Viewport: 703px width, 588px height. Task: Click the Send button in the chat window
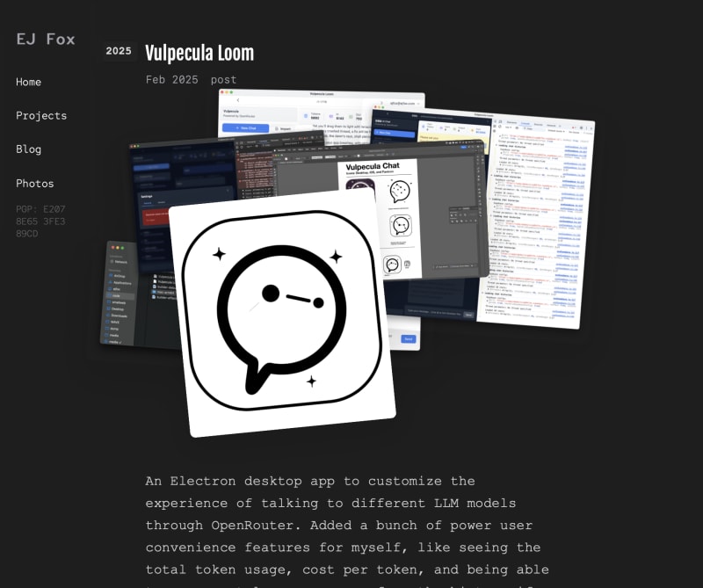(409, 339)
